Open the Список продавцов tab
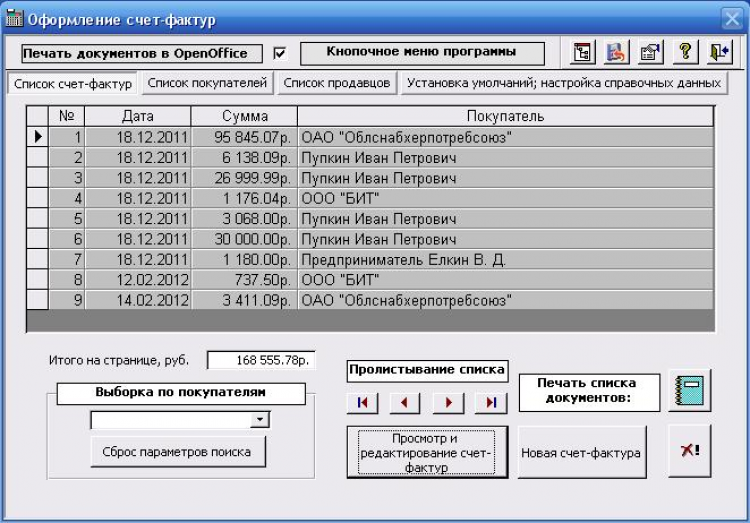The width and height of the screenshot is (750, 523). tap(337, 83)
